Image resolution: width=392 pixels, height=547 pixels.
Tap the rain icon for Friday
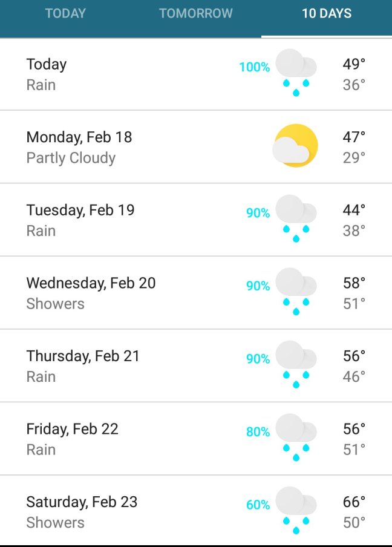point(296,437)
